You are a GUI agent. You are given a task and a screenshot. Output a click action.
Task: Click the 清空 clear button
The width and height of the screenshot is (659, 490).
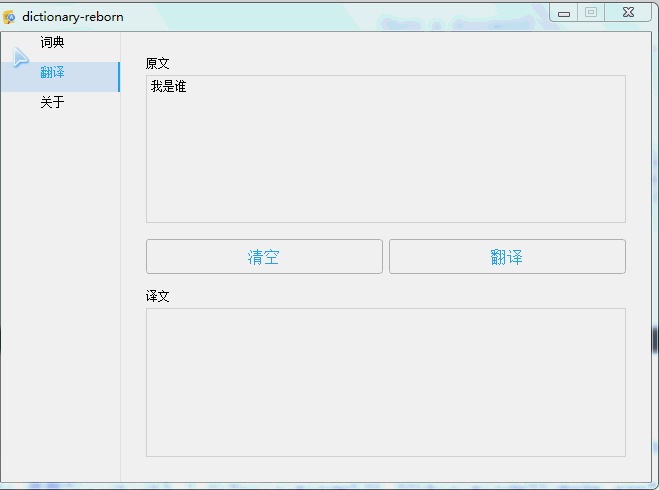click(264, 257)
